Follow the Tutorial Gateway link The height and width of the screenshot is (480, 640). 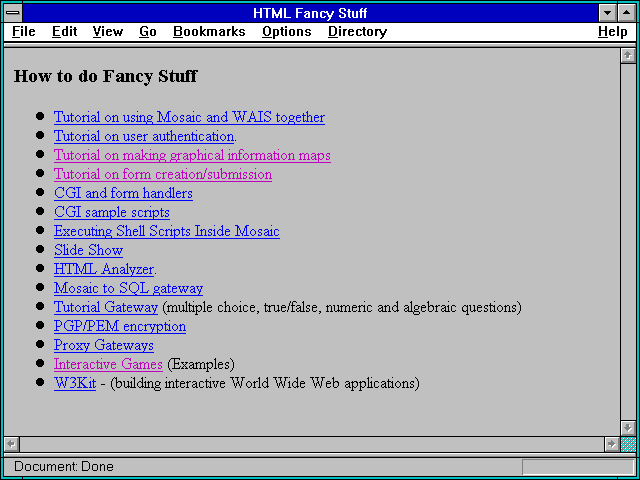coord(106,307)
